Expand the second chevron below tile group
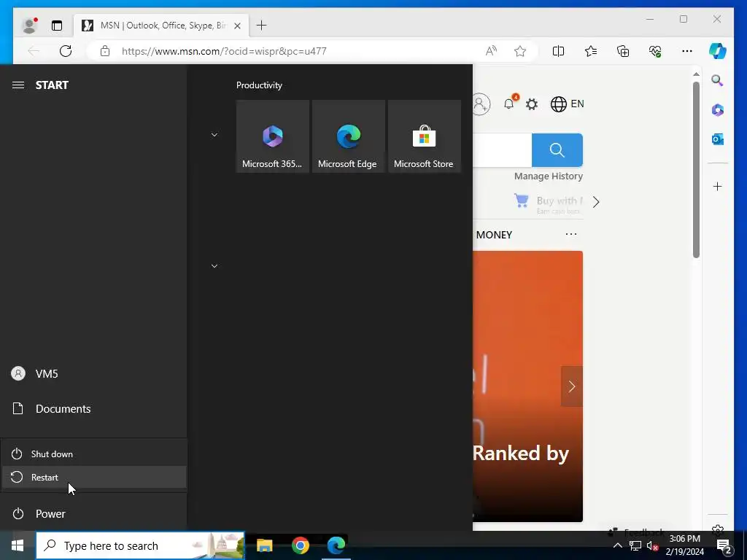The image size is (747, 560). (214, 265)
